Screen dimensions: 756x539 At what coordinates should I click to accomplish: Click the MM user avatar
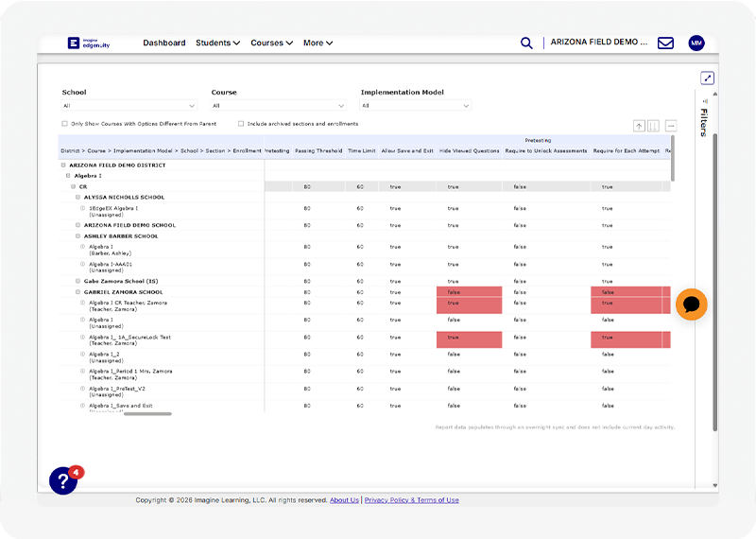[696, 43]
